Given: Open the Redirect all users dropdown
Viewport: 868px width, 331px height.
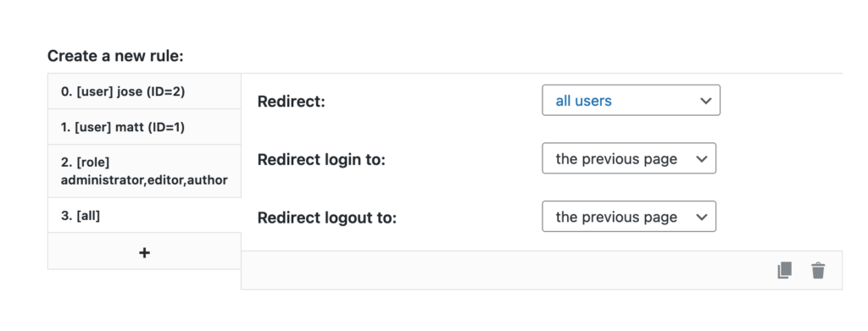Looking at the screenshot, I should pos(631,100).
